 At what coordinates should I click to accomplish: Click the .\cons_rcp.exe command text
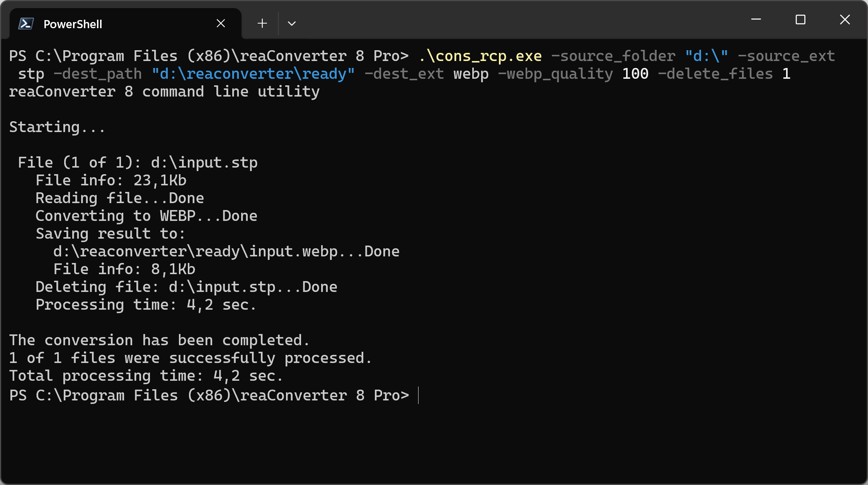click(480, 56)
